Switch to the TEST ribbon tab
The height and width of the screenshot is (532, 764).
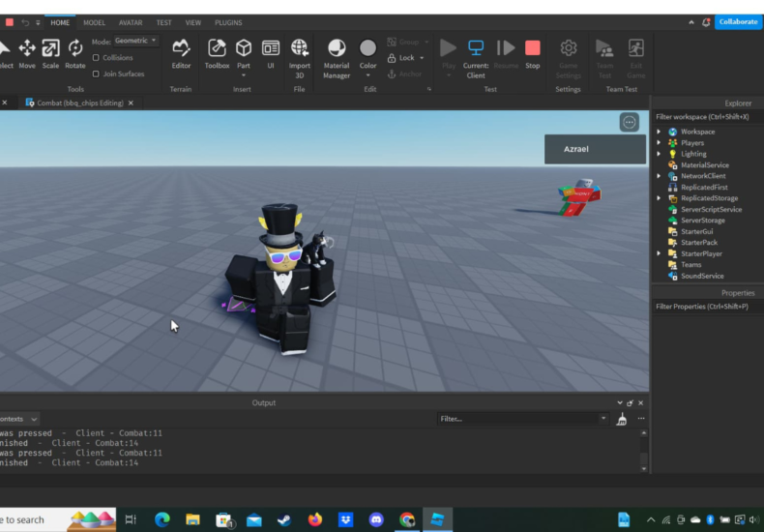[x=163, y=22]
